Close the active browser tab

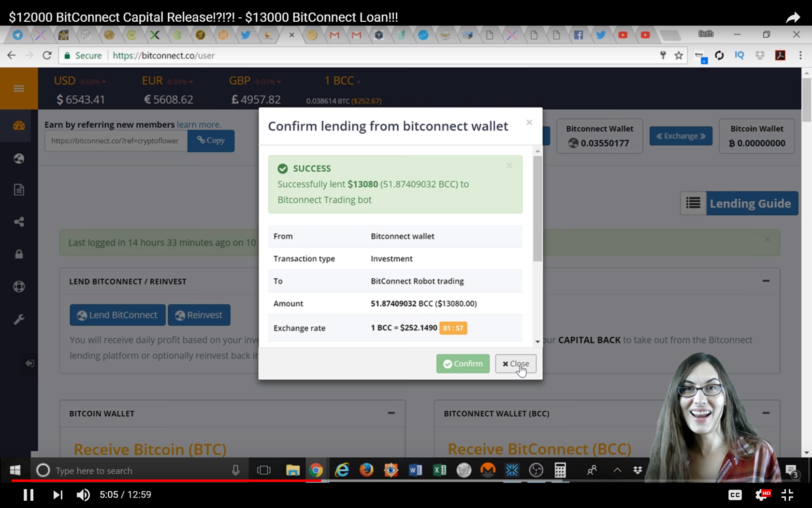(291, 35)
